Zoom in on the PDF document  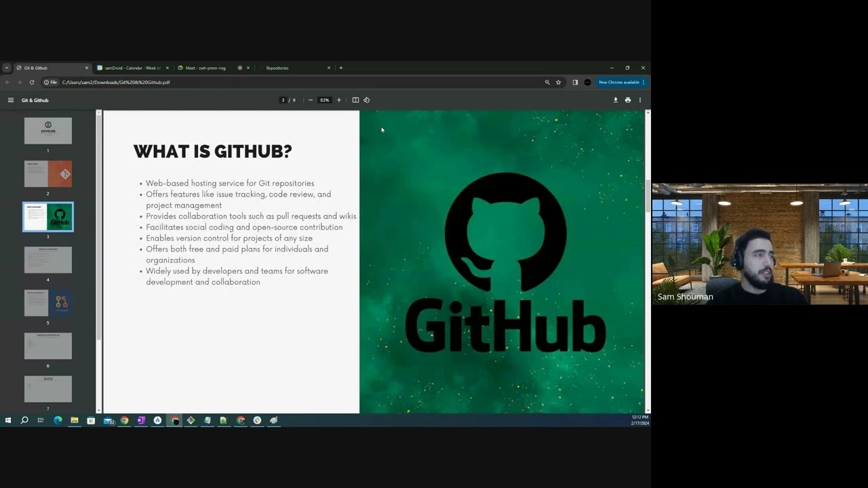point(338,100)
